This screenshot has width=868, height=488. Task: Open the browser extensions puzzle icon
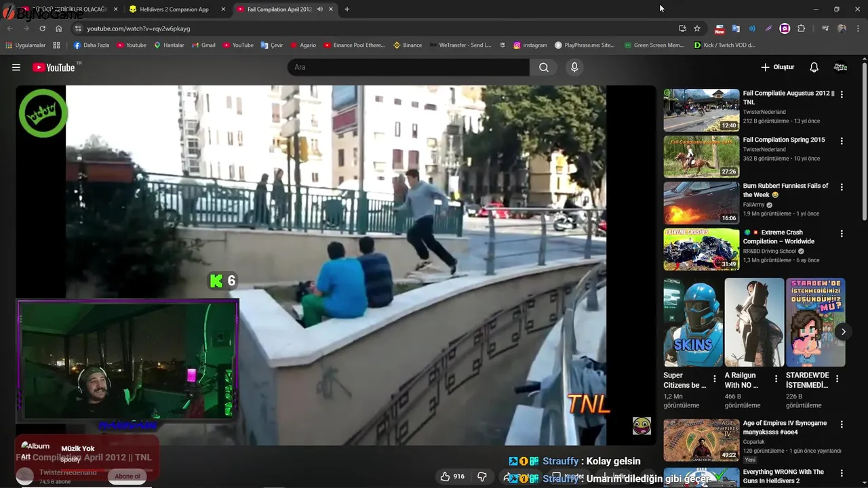(x=801, y=28)
